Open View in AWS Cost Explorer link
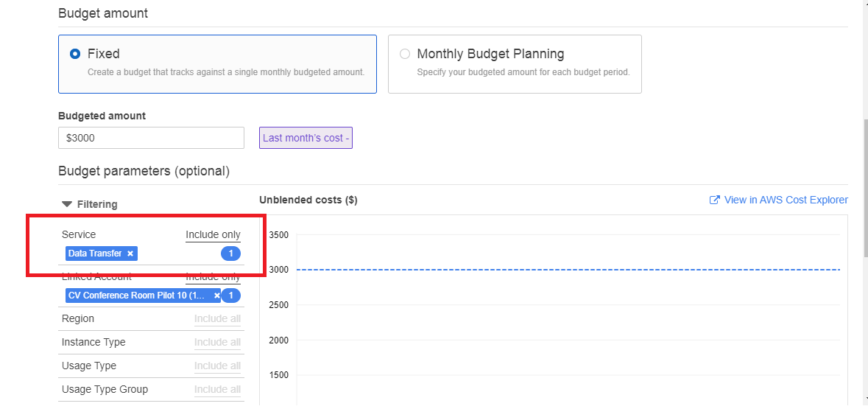Screen dimensions: 868x409 [786, 200]
